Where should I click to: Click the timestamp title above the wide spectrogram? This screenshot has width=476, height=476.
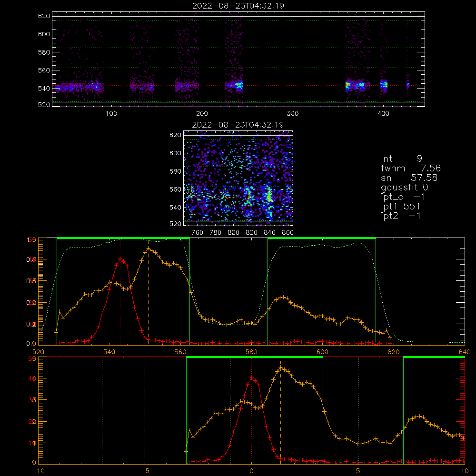(x=238, y=6)
